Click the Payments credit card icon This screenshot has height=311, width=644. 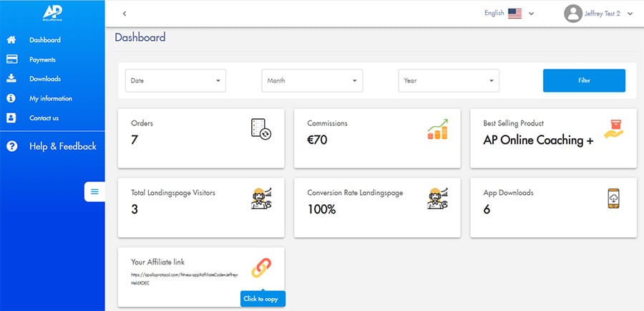[11, 59]
